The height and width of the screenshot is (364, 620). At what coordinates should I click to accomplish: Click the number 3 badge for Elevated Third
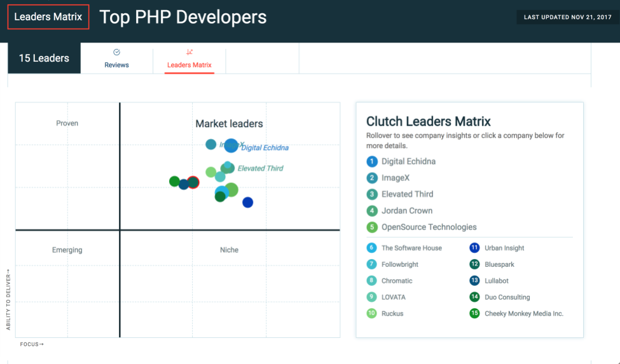pos(372,194)
